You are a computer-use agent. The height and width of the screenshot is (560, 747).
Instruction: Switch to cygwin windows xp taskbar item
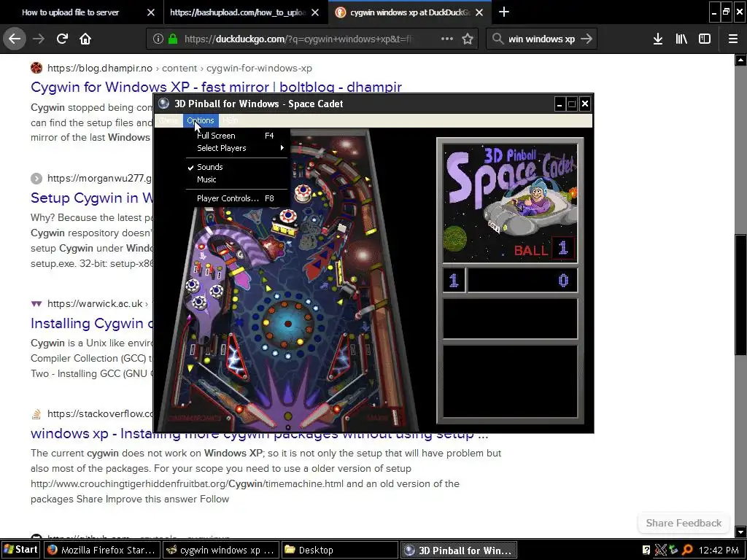point(220,550)
